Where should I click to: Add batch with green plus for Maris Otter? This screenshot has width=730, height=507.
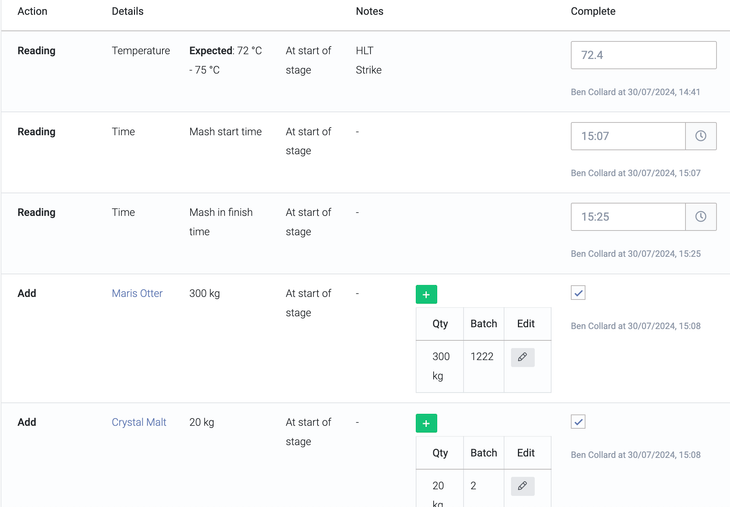(426, 295)
